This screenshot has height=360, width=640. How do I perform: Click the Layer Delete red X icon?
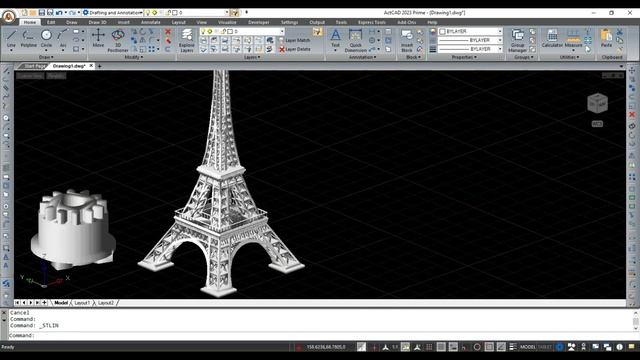tap(282, 49)
